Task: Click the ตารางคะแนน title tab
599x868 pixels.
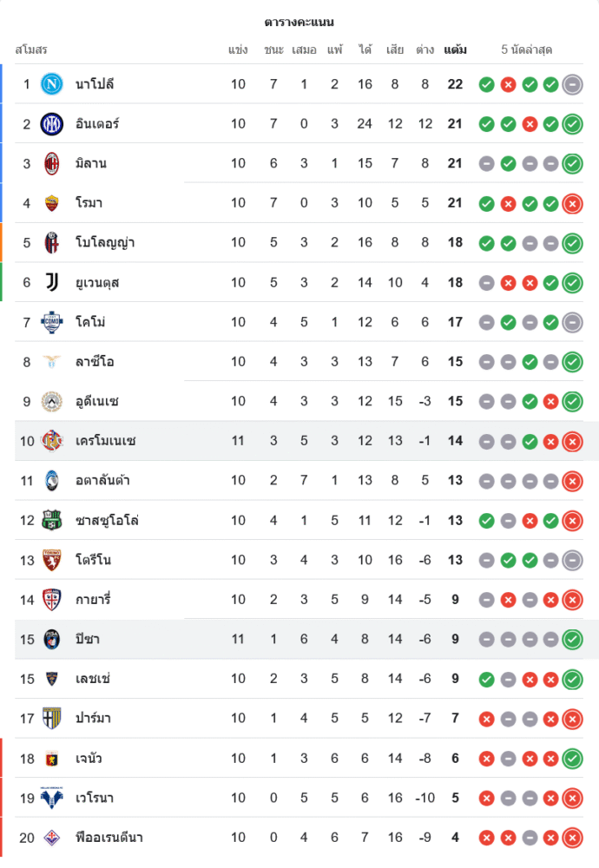Action: click(x=299, y=22)
